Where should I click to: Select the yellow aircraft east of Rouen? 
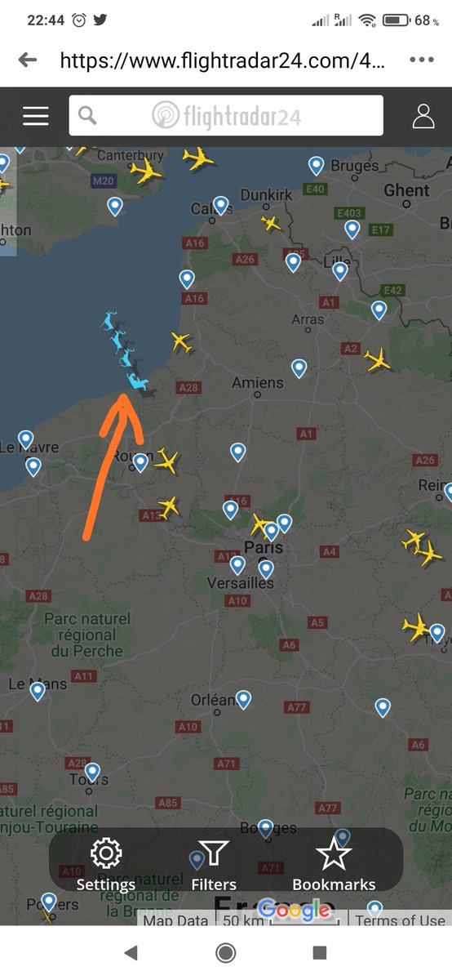(x=166, y=461)
